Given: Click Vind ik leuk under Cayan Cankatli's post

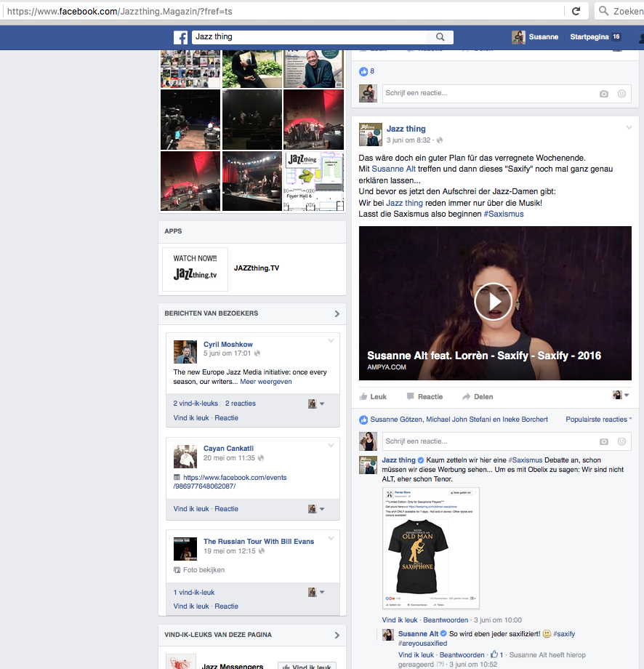Looking at the screenshot, I should 191,509.
